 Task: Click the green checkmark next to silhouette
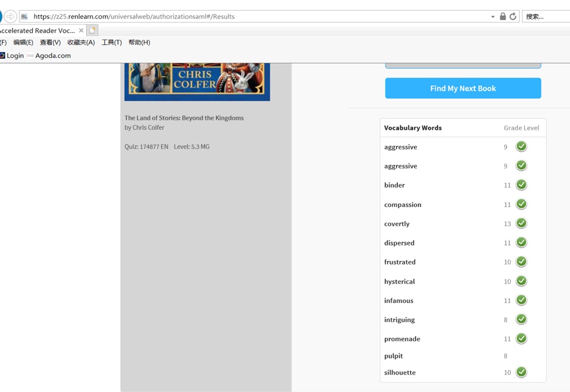pyautogui.click(x=521, y=372)
